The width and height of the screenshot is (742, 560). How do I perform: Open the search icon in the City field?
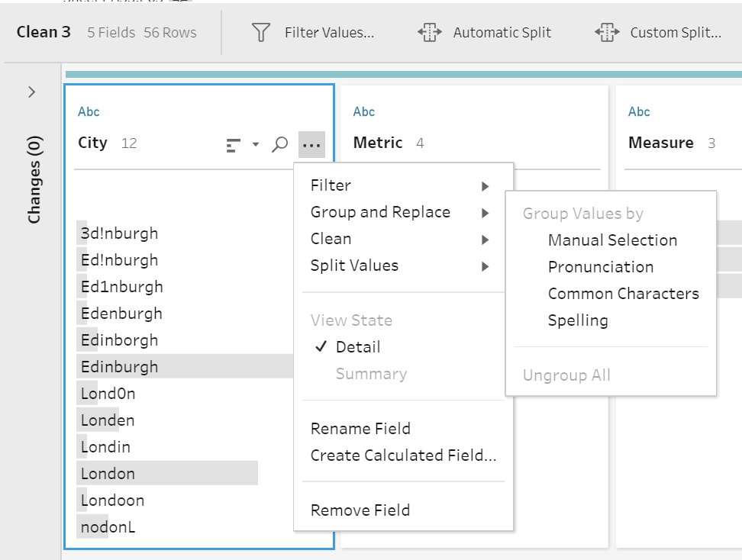coord(280,143)
